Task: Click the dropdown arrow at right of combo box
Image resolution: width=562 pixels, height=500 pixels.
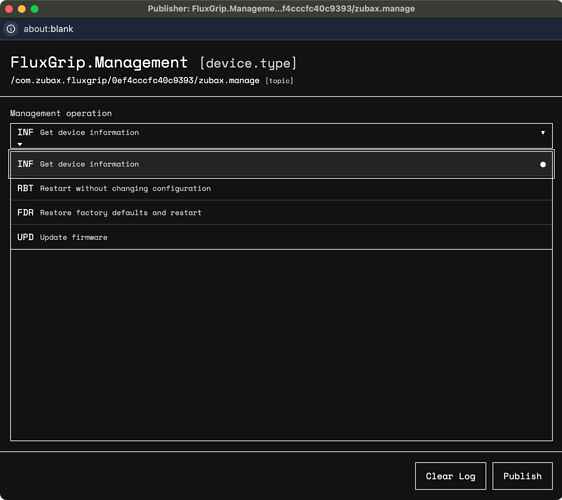Action: 543,133
